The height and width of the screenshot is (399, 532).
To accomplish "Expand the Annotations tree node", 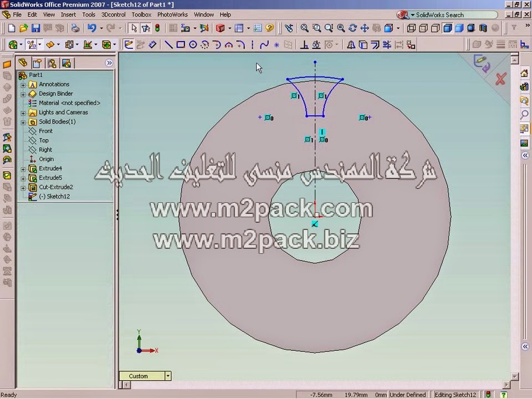I will [x=23, y=85].
